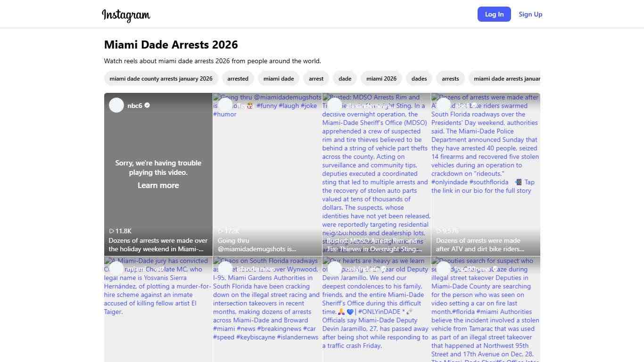Click the avatar on the miamidademugshots reel

(225, 105)
